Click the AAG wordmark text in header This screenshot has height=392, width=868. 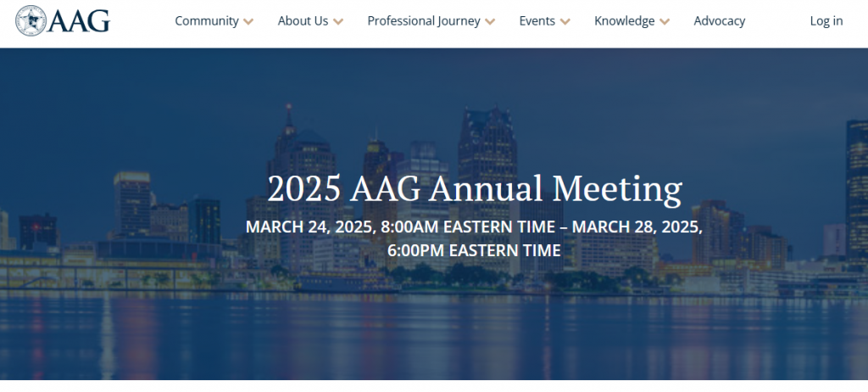79,21
